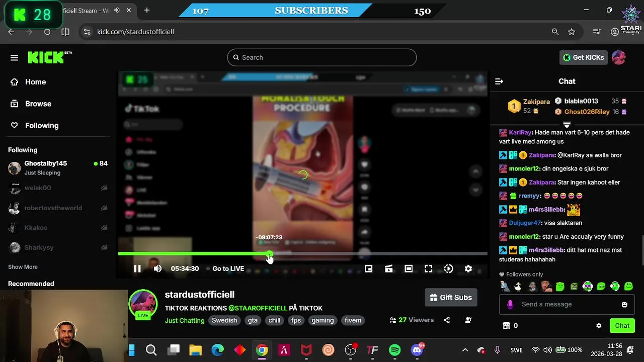
Task: Open Ghostalby145 followed channel
Action: (58, 168)
